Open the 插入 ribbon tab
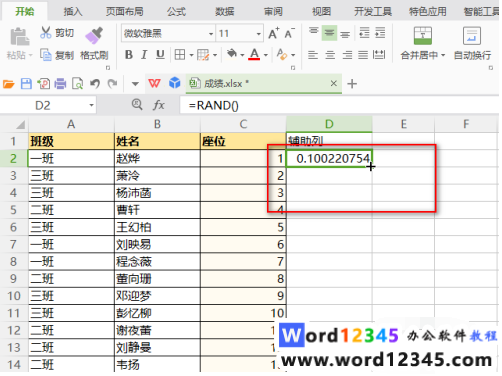502x376 pixels. (73, 11)
